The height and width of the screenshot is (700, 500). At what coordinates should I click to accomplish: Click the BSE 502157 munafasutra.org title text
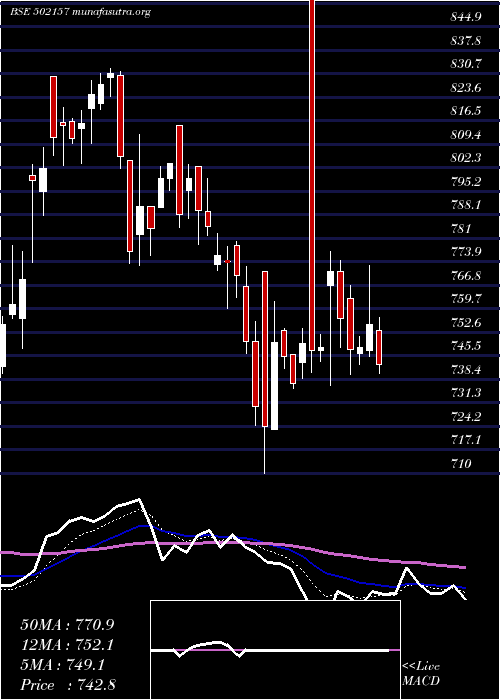pyautogui.click(x=80, y=12)
